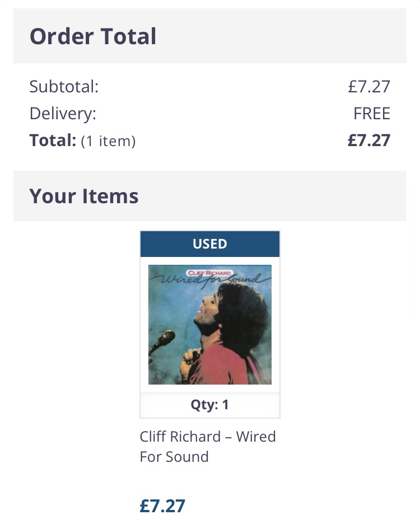The image size is (420, 529).
Task: Click the handwritten Wired for Sound script
Action: [210, 279]
